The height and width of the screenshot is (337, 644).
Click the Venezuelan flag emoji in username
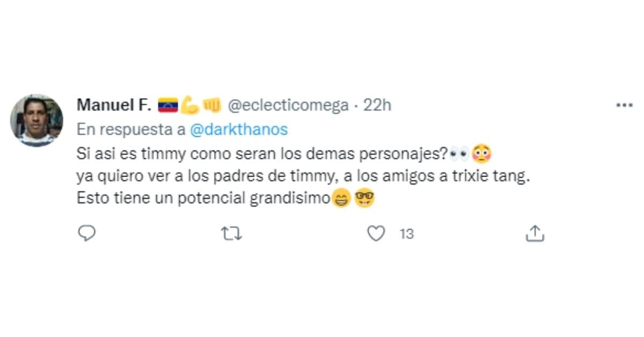[x=167, y=105]
